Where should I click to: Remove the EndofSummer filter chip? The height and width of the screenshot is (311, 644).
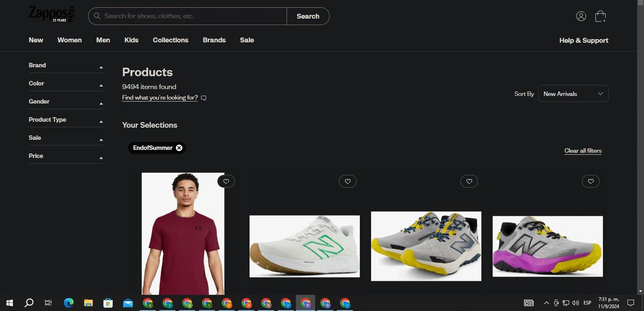tap(179, 148)
